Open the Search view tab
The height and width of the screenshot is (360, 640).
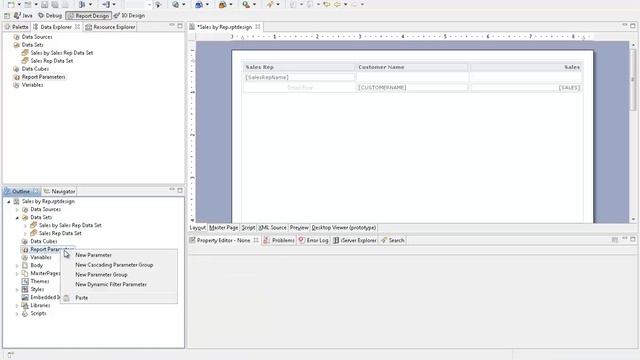pos(392,240)
